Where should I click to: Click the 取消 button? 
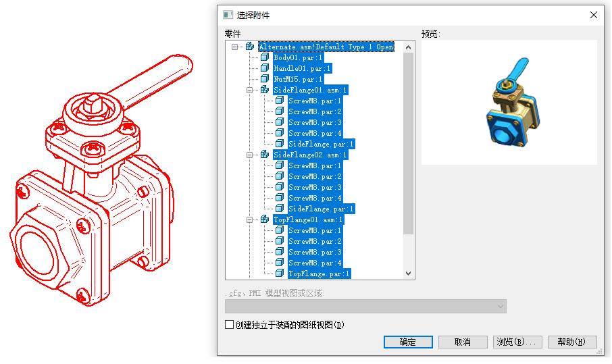(463, 342)
